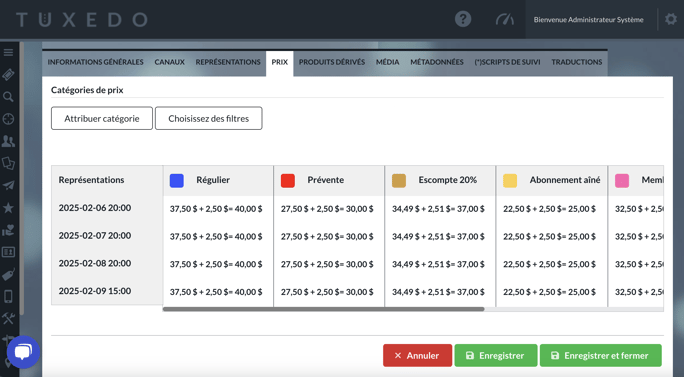Click Choisissez des filtres button
Image resolution: width=684 pixels, height=377 pixels.
click(209, 118)
